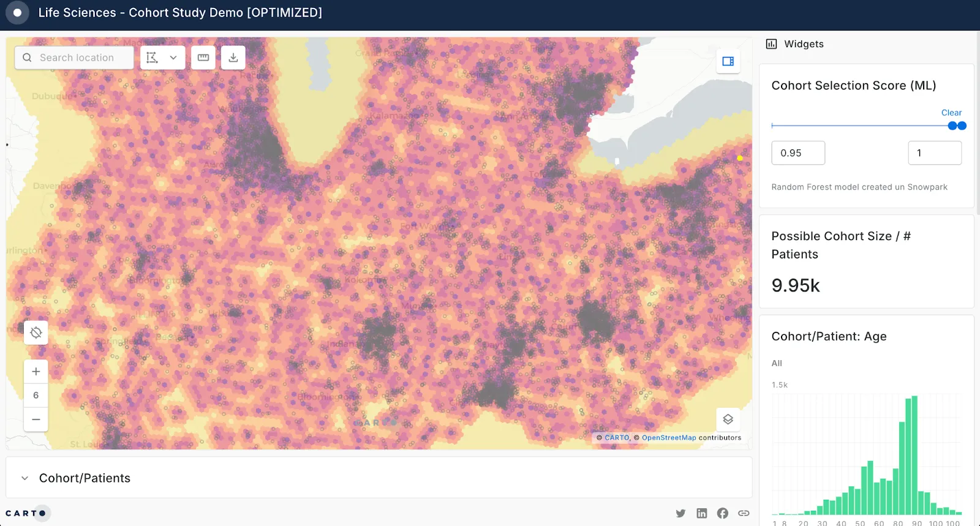Open the Twitter share icon
This screenshot has height=526, width=980.
point(680,513)
